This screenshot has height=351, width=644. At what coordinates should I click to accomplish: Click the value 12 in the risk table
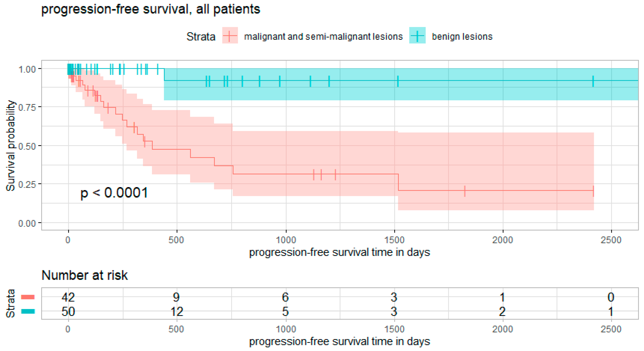coord(177,311)
